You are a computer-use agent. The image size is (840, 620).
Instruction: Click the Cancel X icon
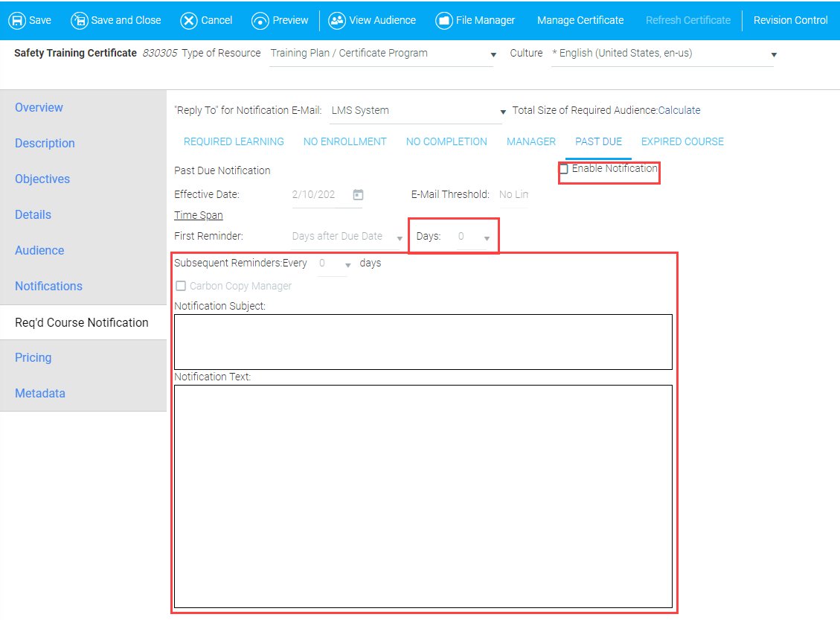(189, 20)
